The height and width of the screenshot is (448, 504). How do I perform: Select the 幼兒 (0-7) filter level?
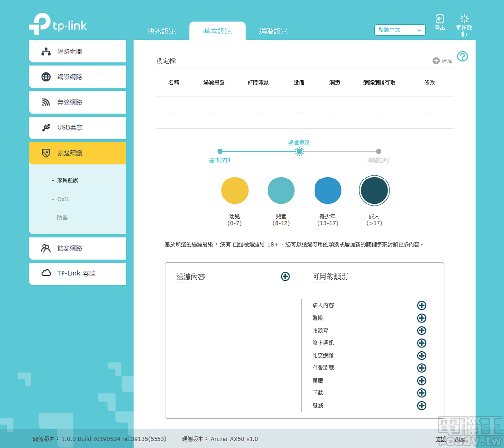(x=235, y=190)
